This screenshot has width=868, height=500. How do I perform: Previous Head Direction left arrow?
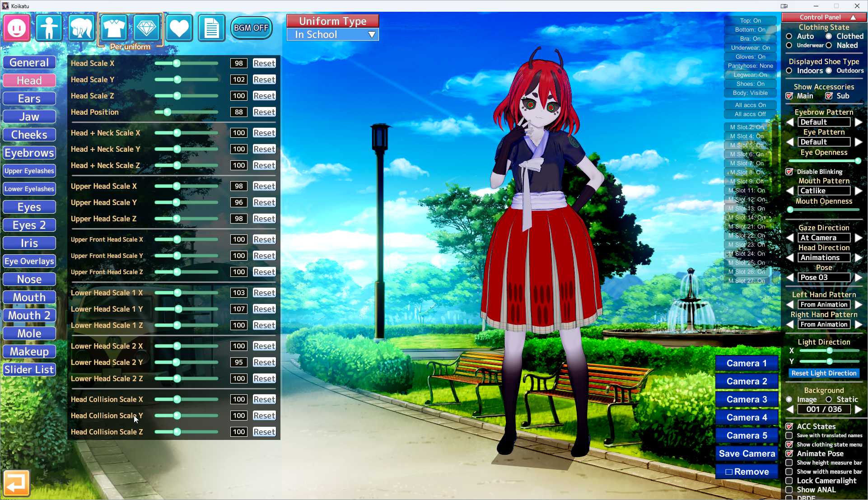point(790,257)
